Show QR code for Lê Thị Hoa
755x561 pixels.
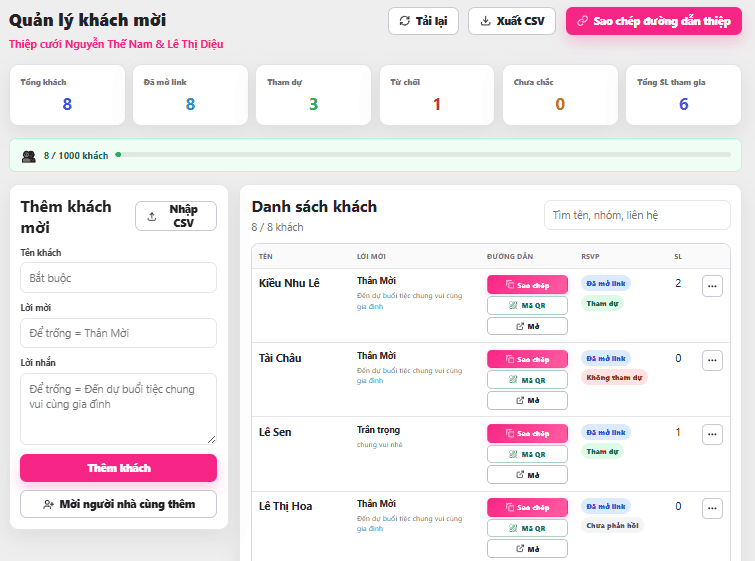click(527, 528)
